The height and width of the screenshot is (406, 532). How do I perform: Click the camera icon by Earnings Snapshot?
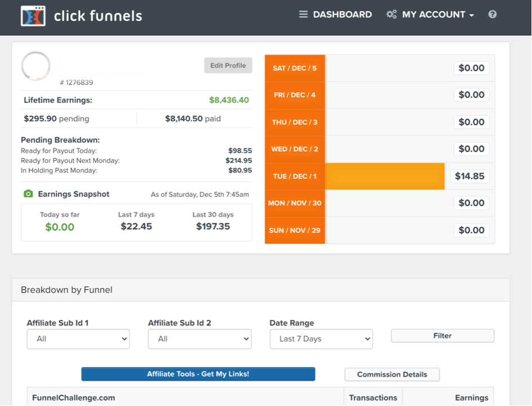coord(29,194)
